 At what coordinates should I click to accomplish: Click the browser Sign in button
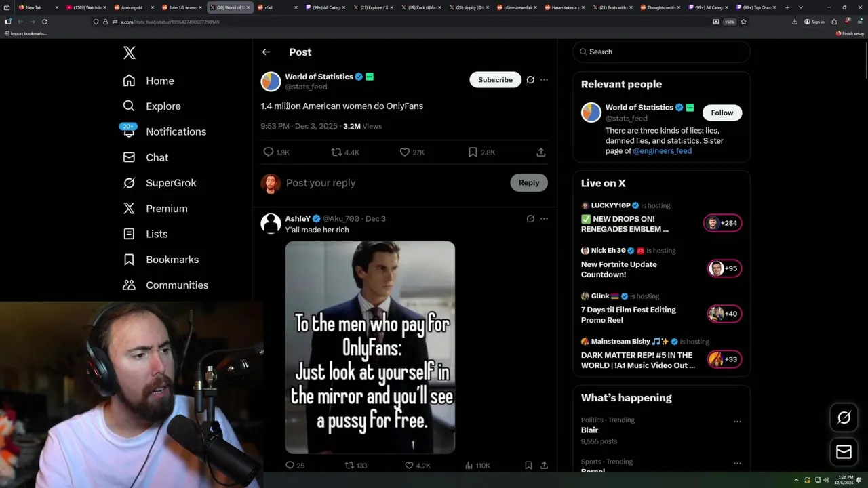[814, 22]
